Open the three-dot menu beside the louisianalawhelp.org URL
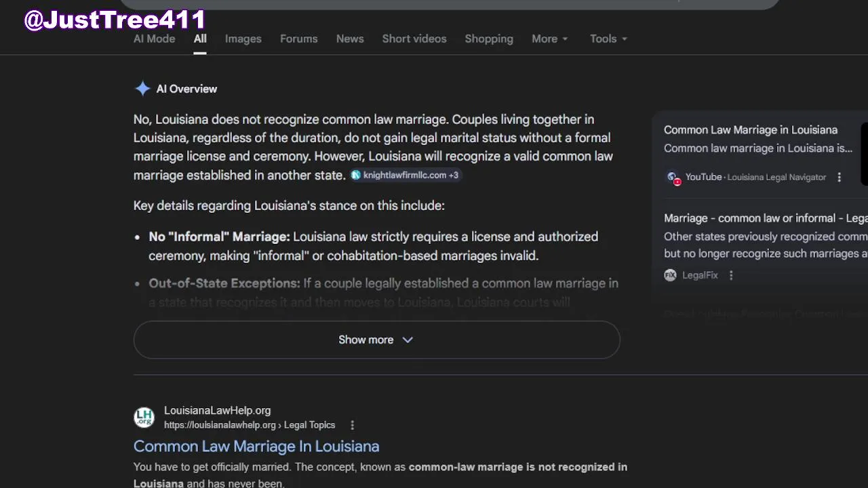868x488 pixels. [352, 425]
